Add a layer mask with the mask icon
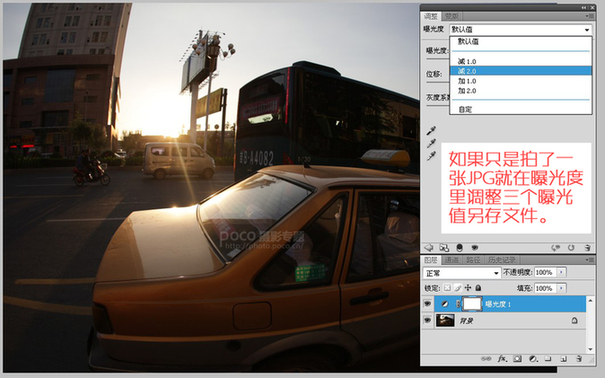The width and height of the screenshot is (605, 378). pyautogui.click(x=517, y=359)
